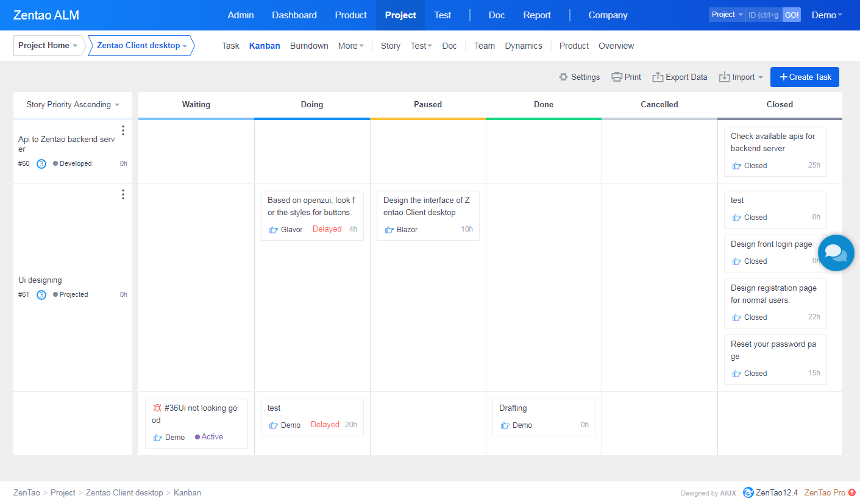Viewport: 860px width, 504px height.
Task: Open the Zentao Client desktop project selector
Action: click(141, 46)
